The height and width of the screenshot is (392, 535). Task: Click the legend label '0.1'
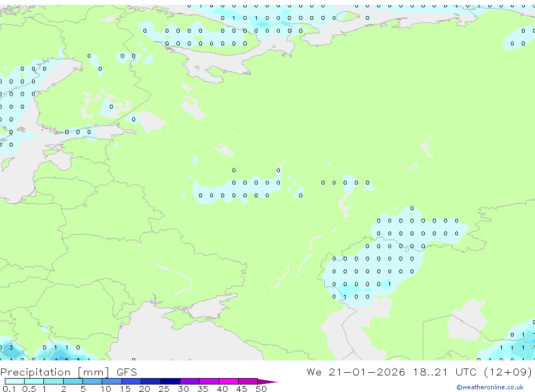(9, 389)
